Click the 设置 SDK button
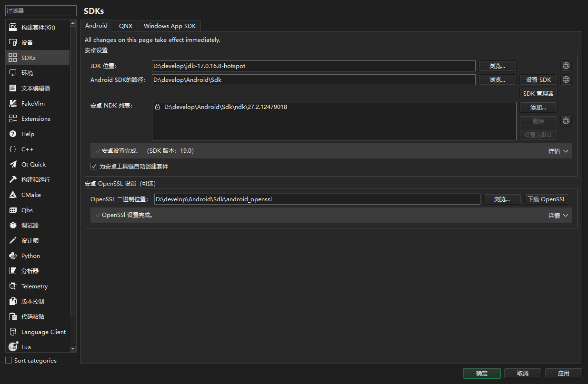The width and height of the screenshot is (588, 384). pyautogui.click(x=538, y=79)
